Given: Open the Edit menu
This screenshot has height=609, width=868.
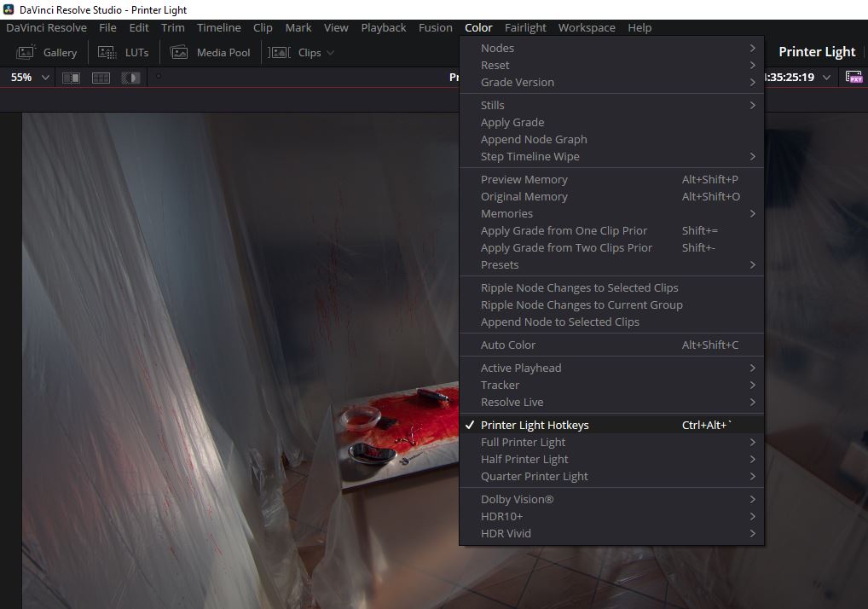Looking at the screenshot, I should coord(138,27).
